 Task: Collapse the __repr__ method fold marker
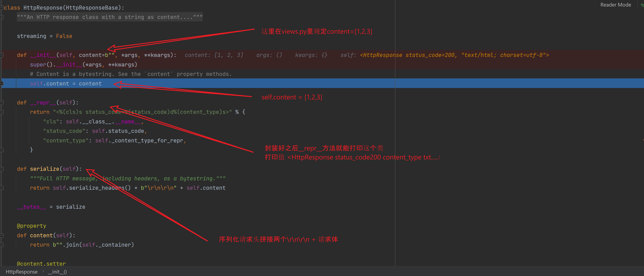point(2,103)
